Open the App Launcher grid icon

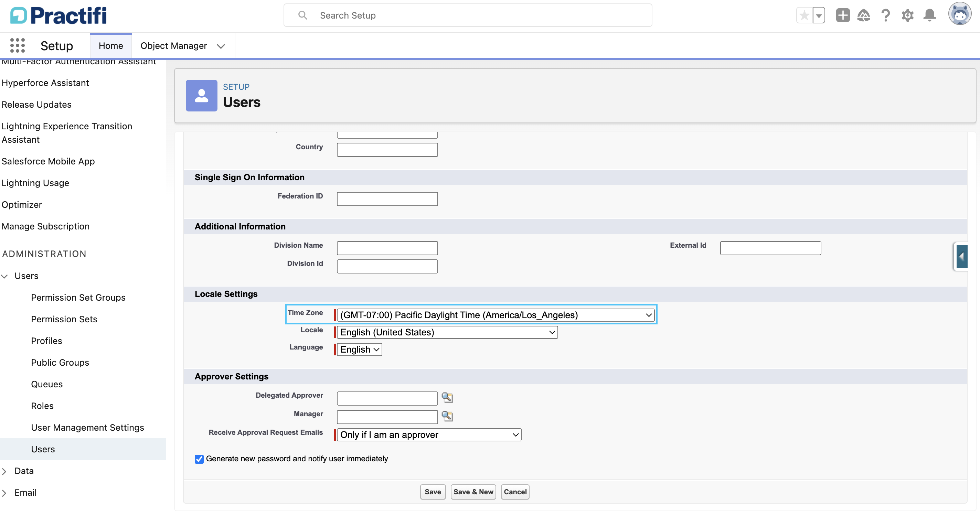[x=18, y=45]
